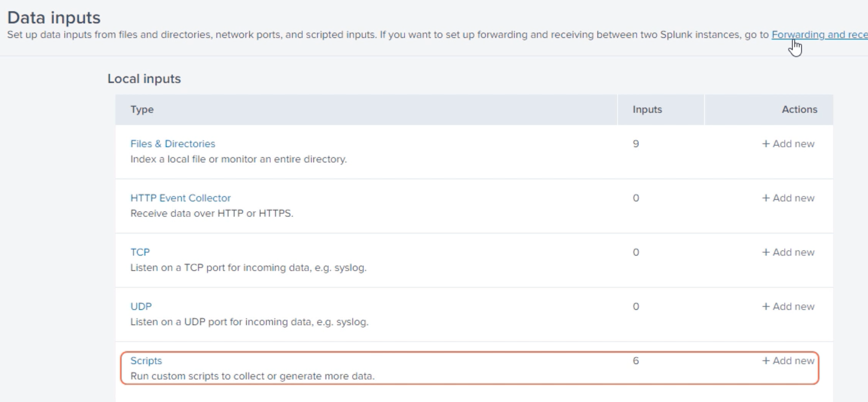Click the input count 6 for Scripts
868x402 pixels.
click(x=636, y=361)
